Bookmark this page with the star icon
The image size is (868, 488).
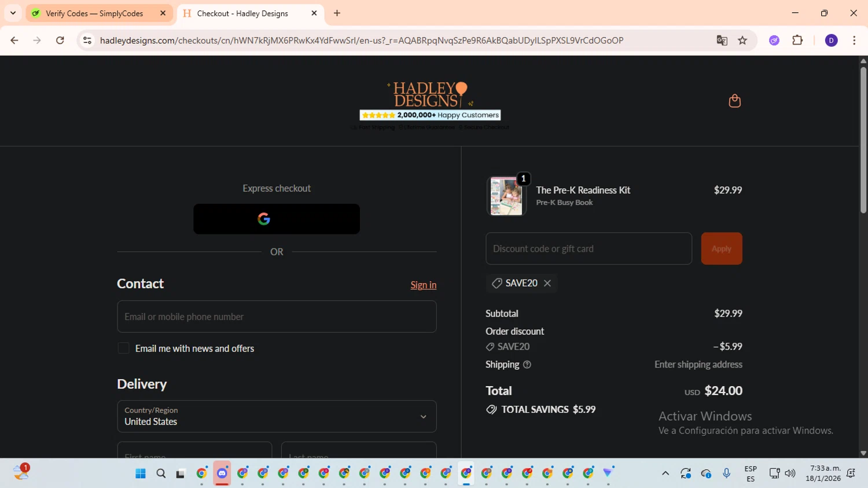click(x=742, y=41)
